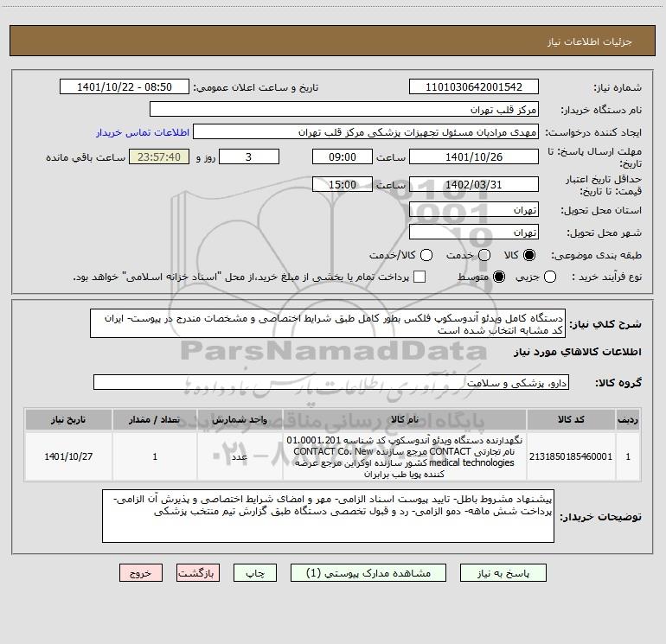Screen dimensions: 666x644
Task: Click the general need description box
Action: click(328, 323)
